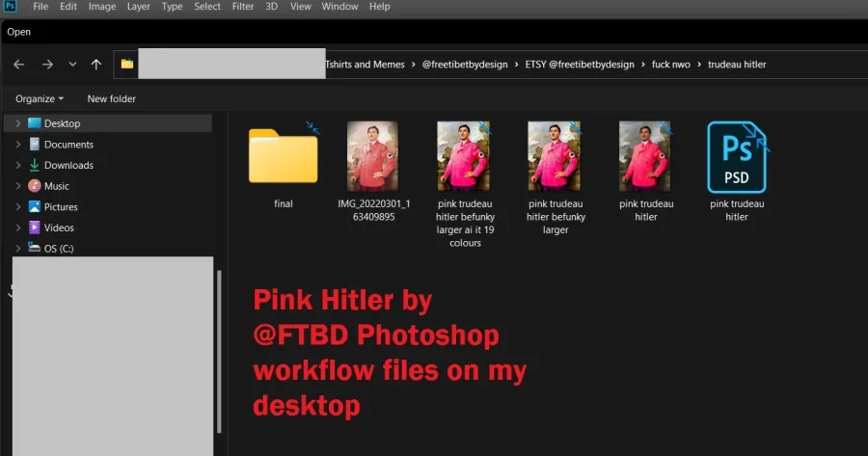Screen dimensions: 868x456
Task: Click the 'final' folder name label
Action: pos(284,203)
